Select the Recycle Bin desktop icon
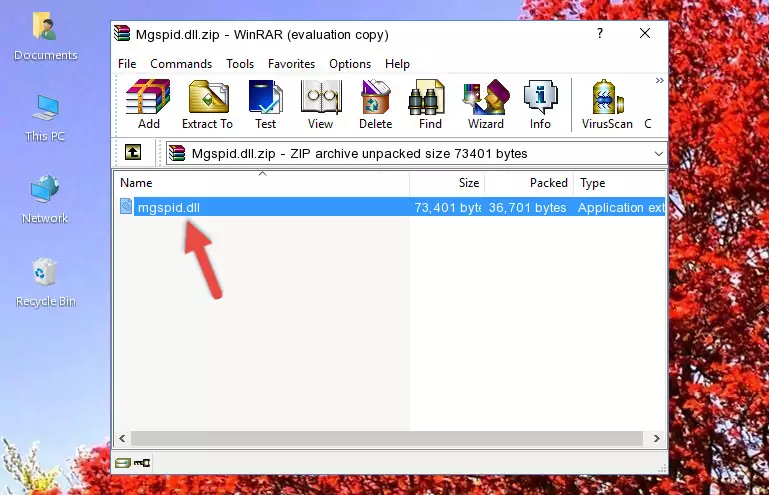This screenshot has width=769, height=495. tap(45, 283)
